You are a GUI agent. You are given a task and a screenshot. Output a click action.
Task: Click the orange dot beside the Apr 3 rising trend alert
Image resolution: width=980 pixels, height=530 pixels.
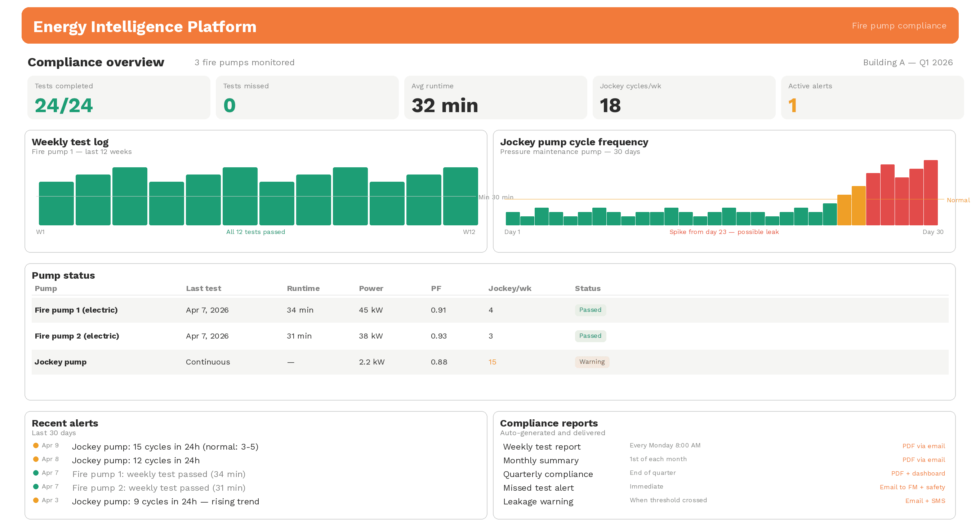point(36,500)
